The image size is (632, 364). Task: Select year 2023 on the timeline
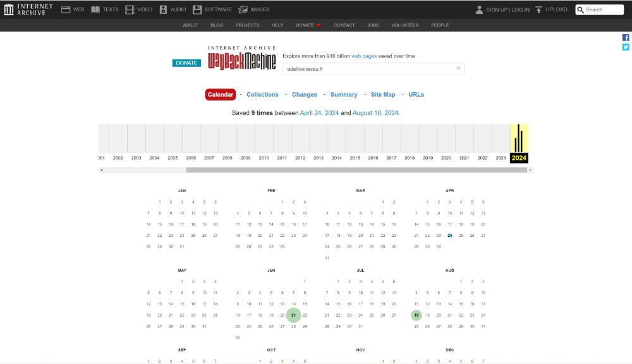point(501,158)
